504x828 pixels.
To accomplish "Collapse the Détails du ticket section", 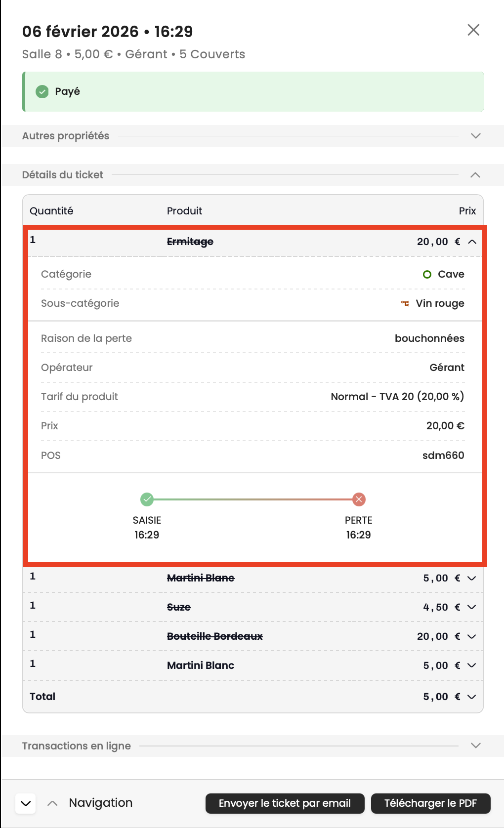I will click(x=475, y=175).
